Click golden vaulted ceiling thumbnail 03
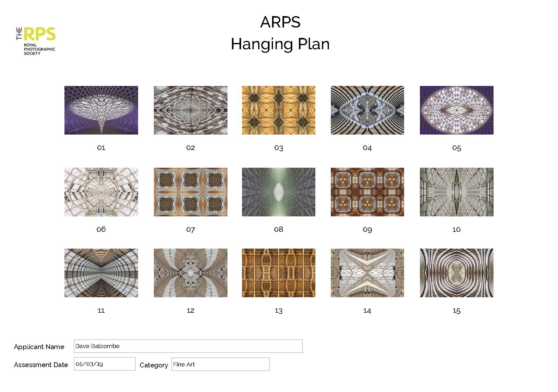 pyautogui.click(x=278, y=110)
